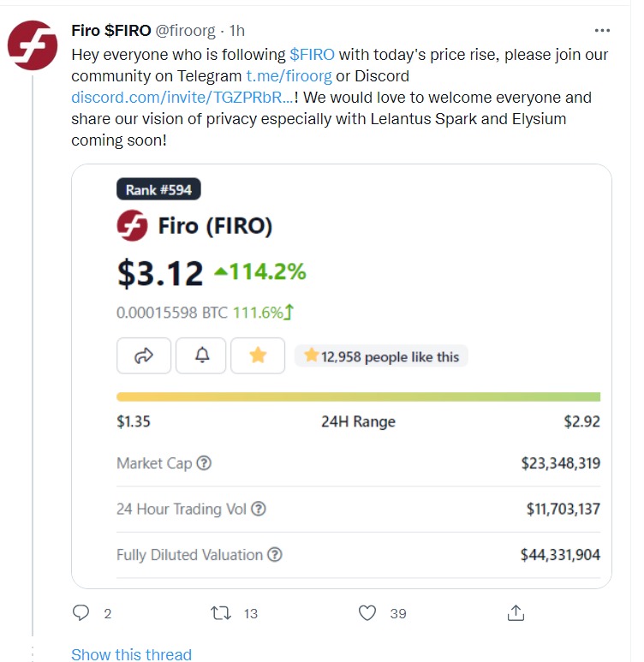Click the 24H Range gradient bar
644x662 pixels.
pos(358,397)
